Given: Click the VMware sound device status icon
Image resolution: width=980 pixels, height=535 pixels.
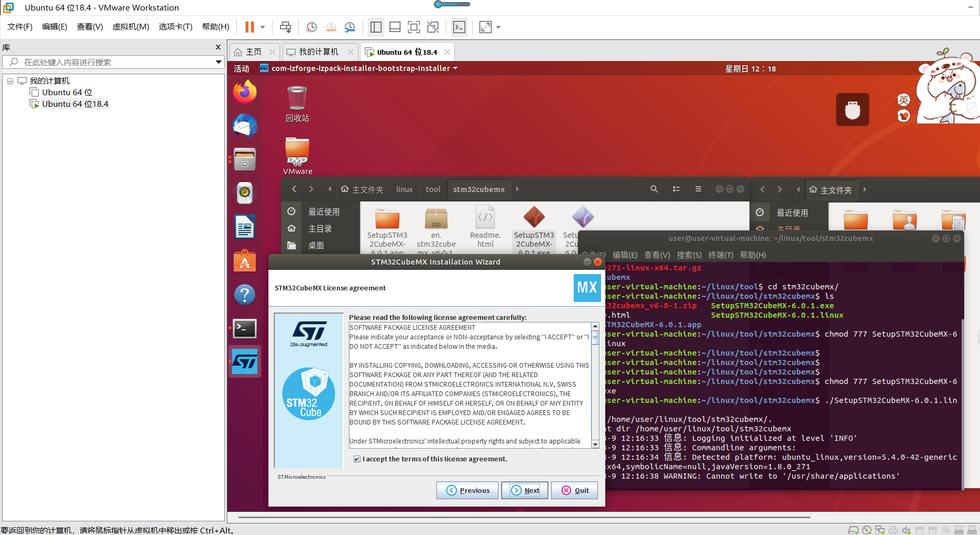Looking at the screenshot, I should point(906,530).
